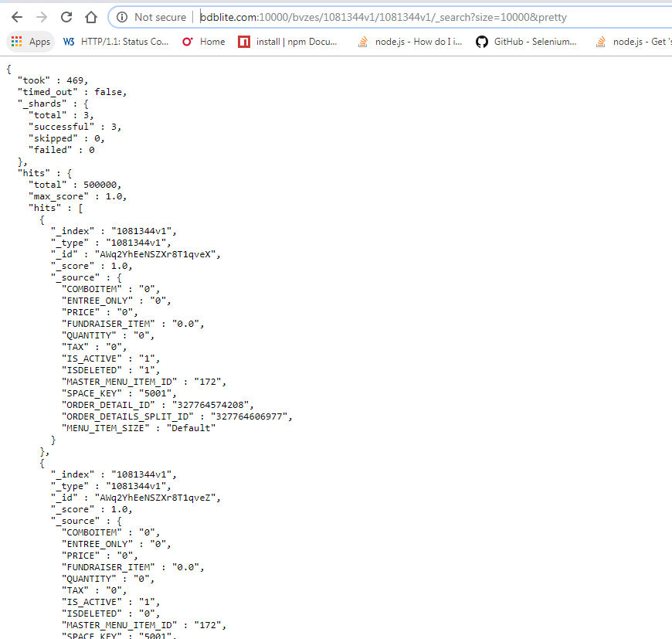This screenshot has width=672, height=639.
Task: Open the Apps grid shortcut
Action: 31,42
